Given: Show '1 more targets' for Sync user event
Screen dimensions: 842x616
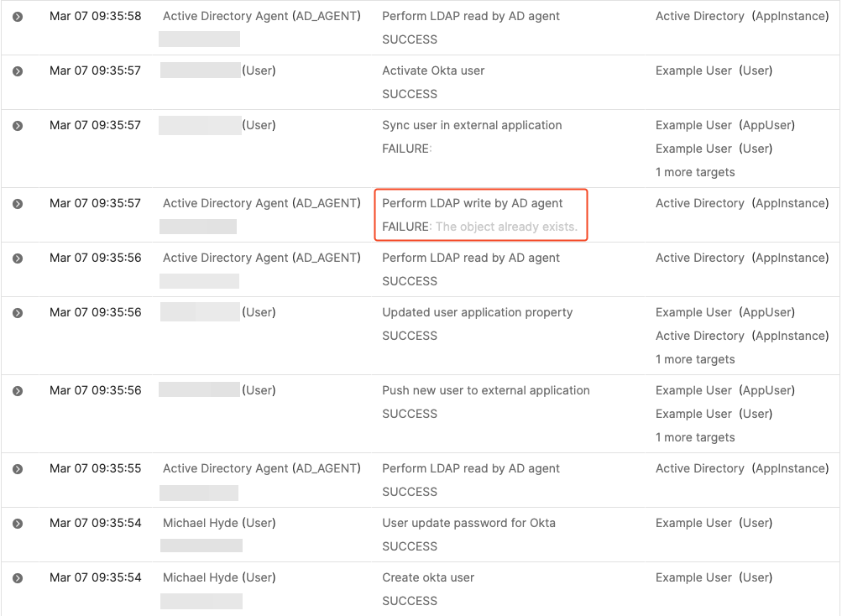Looking at the screenshot, I should [694, 172].
